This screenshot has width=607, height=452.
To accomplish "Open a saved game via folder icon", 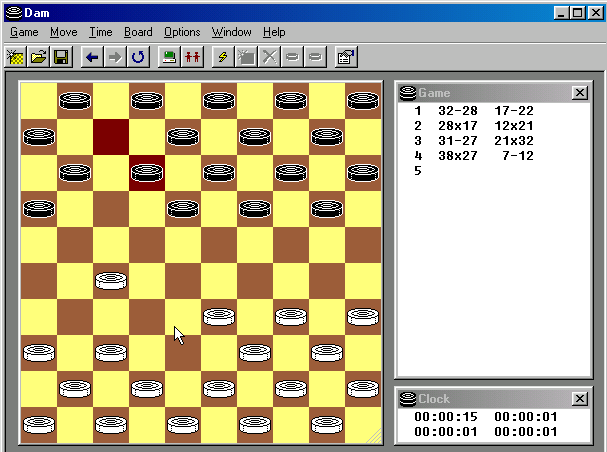I will click(38, 57).
